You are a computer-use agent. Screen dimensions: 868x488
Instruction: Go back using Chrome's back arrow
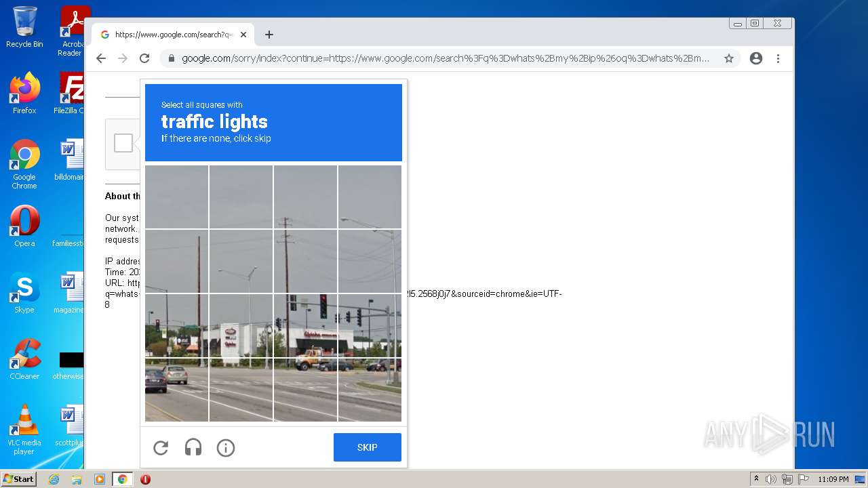(x=101, y=58)
